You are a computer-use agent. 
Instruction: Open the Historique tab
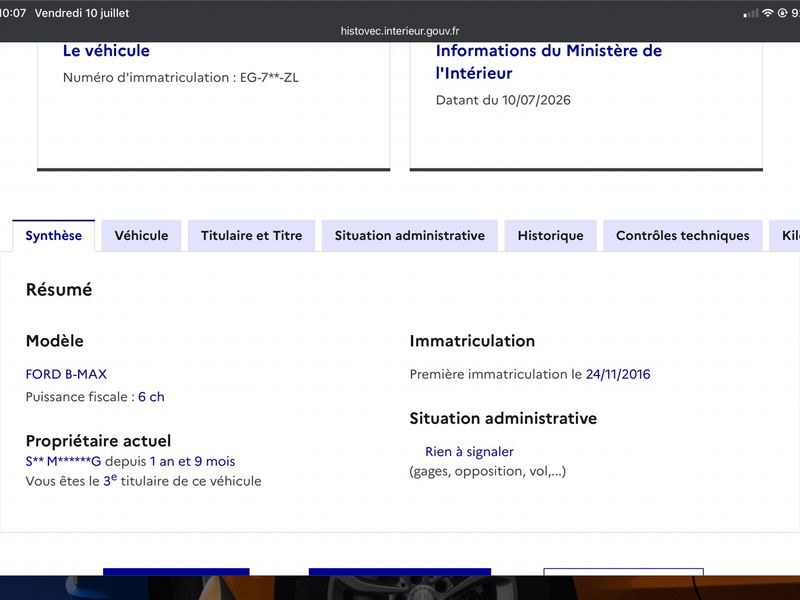click(551, 236)
